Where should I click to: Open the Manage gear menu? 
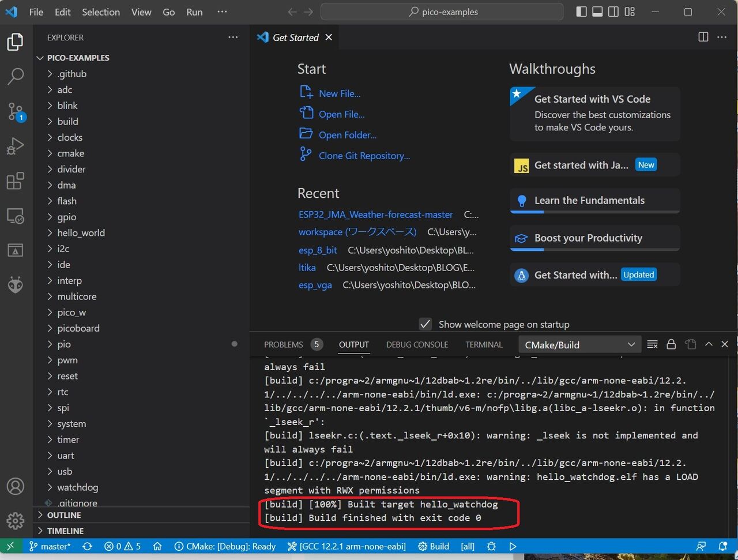coord(16,521)
